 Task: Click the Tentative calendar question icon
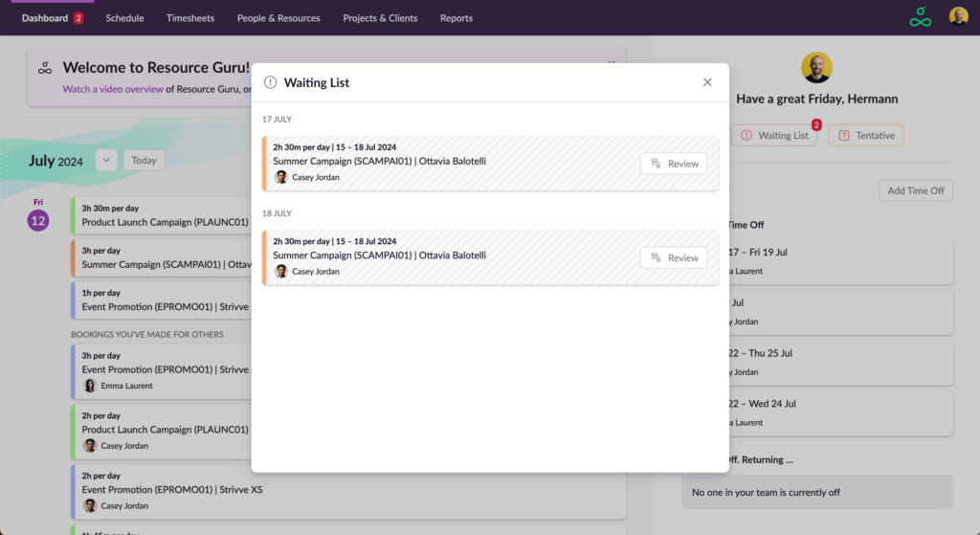(x=844, y=135)
